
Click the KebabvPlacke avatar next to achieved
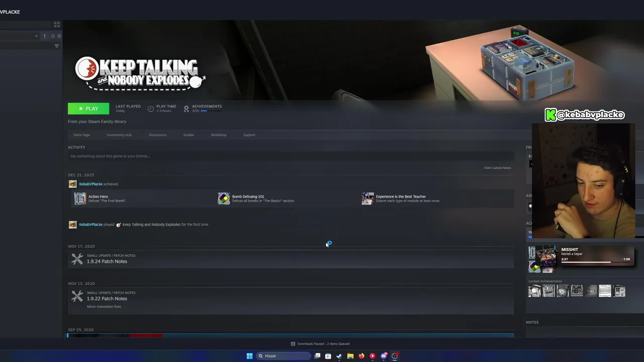click(72, 184)
